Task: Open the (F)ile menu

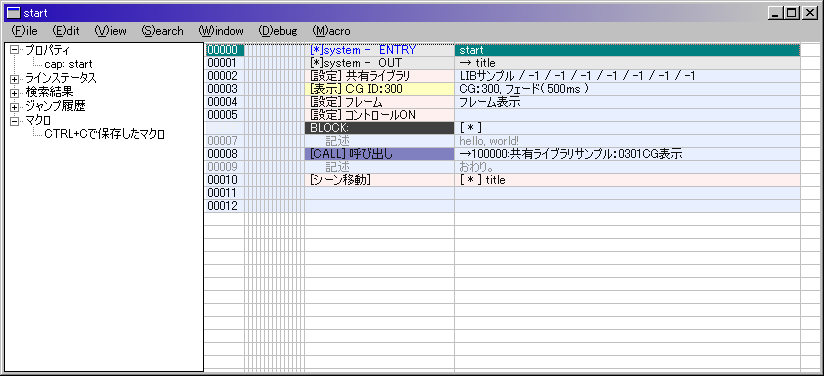Action: coord(24,31)
